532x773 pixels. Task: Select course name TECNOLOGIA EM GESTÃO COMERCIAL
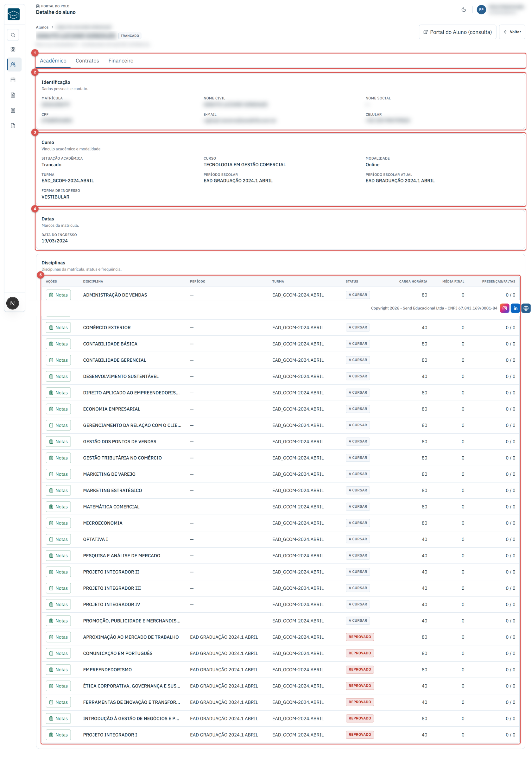245,165
